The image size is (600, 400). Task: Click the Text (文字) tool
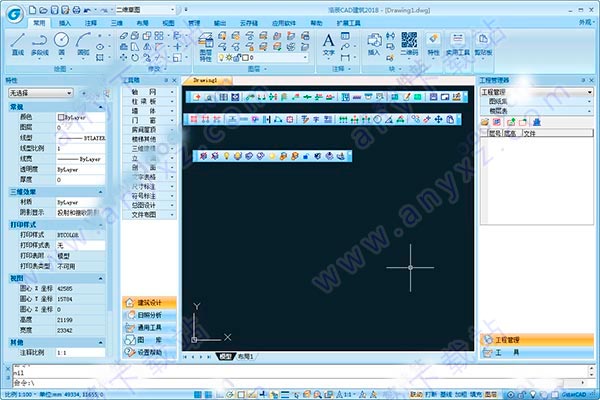click(x=329, y=45)
